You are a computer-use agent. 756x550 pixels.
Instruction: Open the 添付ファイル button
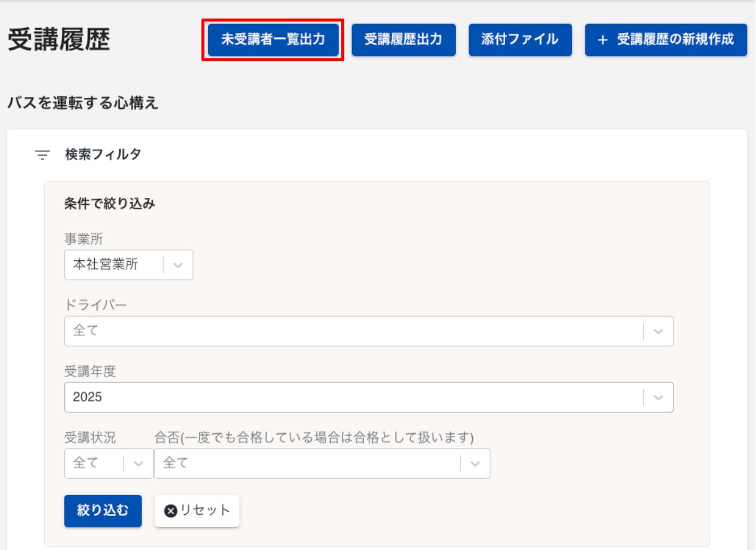pyautogui.click(x=520, y=40)
